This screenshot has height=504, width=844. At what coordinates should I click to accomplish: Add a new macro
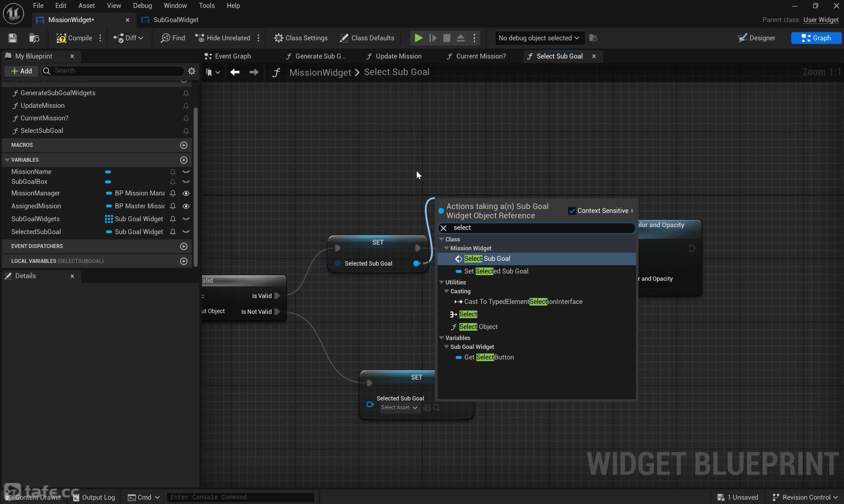[x=184, y=145]
